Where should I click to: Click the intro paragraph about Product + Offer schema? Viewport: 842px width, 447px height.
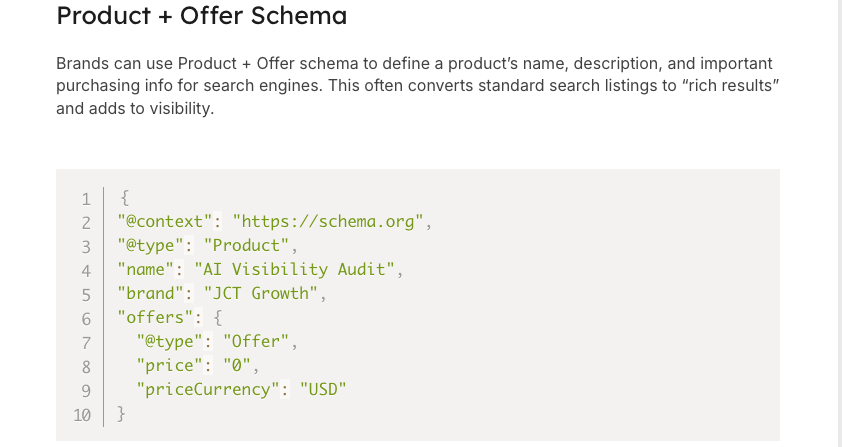pos(417,85)
